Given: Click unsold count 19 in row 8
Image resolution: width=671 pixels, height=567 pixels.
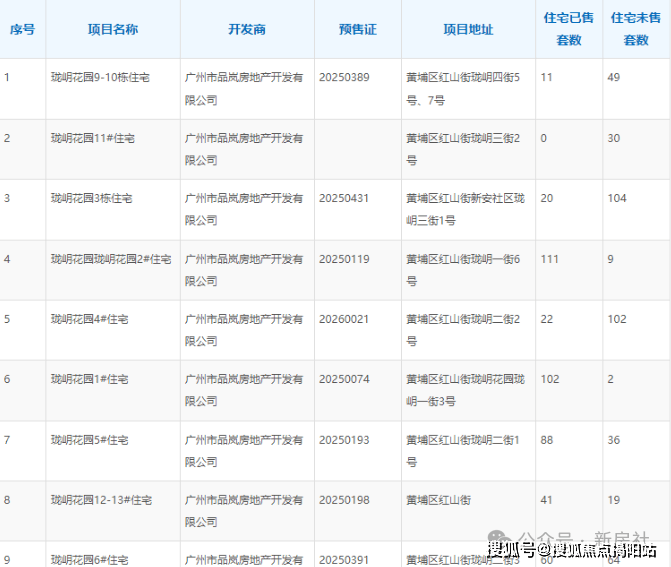Looking at the screenshot, I should tap(614, 500).
